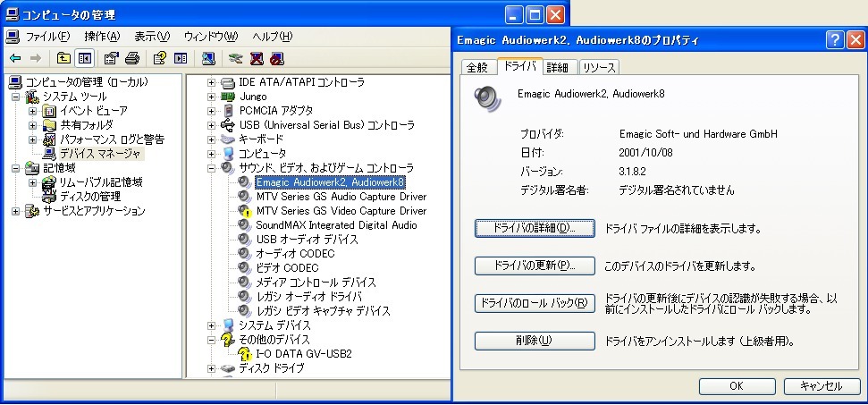The height and width of the screenshot is (405, 868).
Task: Go back with the blue arrow toolbar icon
Action: [15, 58]
